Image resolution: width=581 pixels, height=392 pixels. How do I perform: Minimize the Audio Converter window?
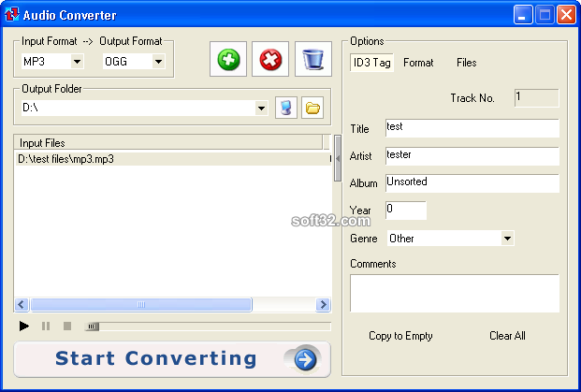[x=523, y=15]
